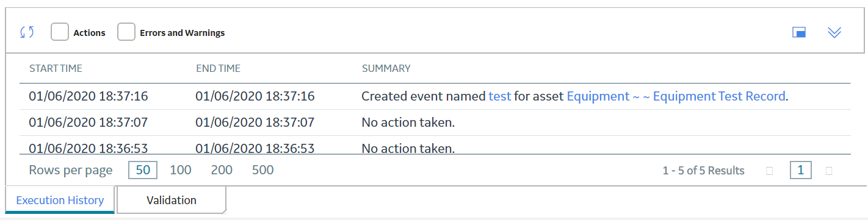Set rows per page to 200
Screen dimensions: 868x220
(x=222, y=170)
